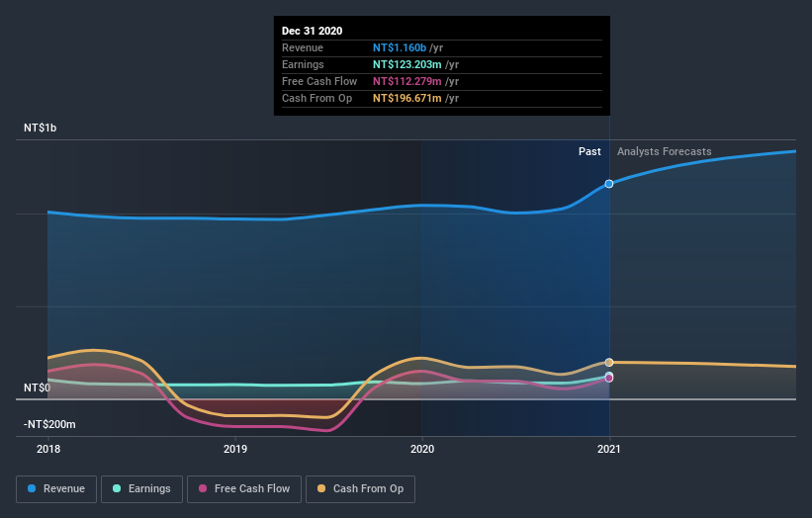812x518 pixels.
Task: Click the NT$0 y-axis label
Action: (38, 388)
